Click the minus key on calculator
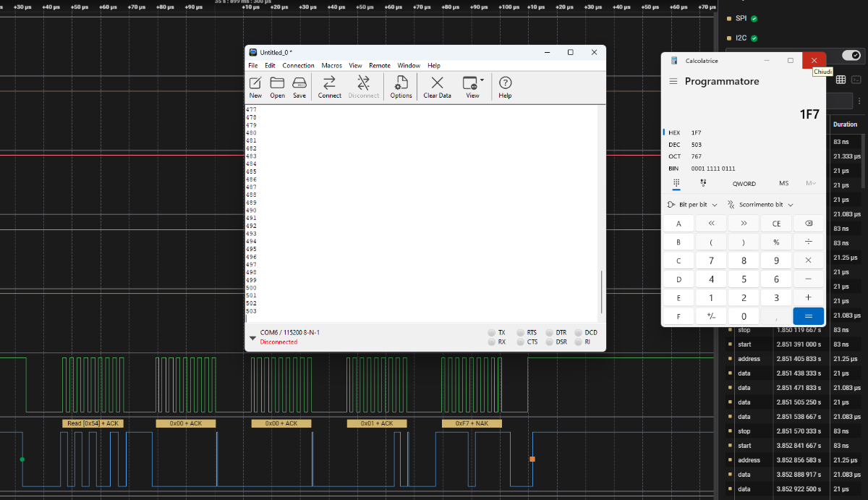 point(809,279)
